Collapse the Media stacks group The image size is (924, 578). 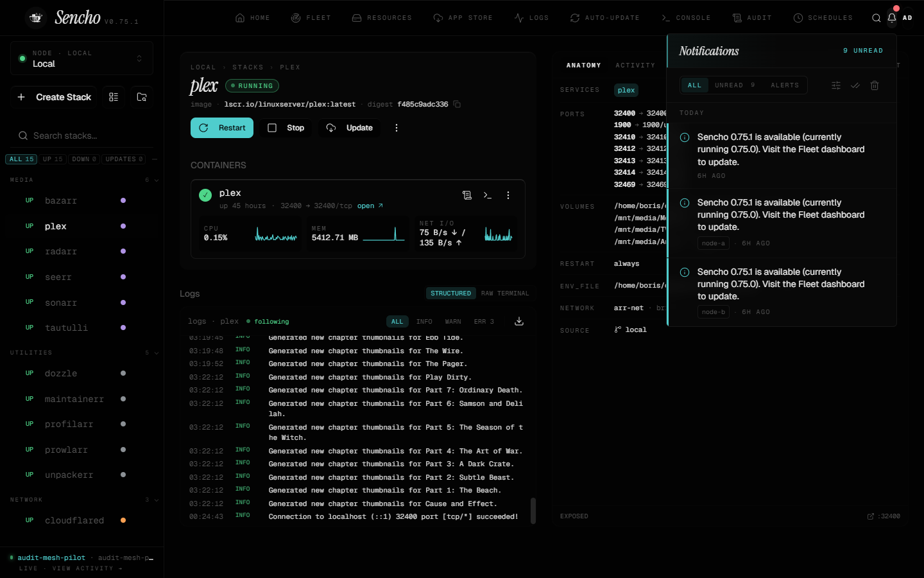pyautogui.click(x=156, y=180)
